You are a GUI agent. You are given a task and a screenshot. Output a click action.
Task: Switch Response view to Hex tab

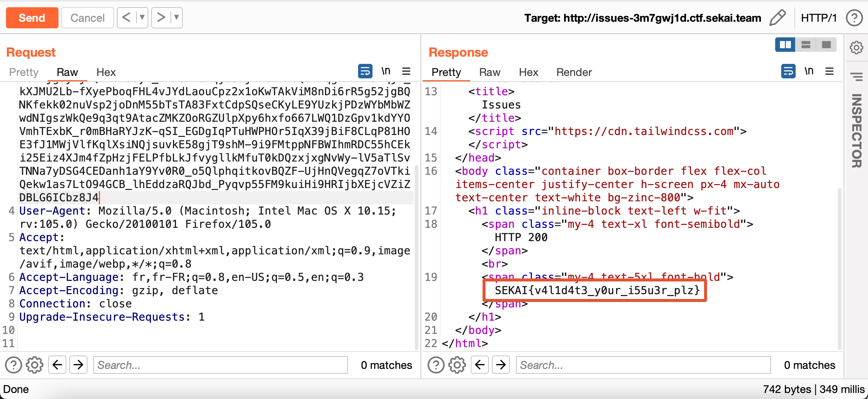[528, 72]
